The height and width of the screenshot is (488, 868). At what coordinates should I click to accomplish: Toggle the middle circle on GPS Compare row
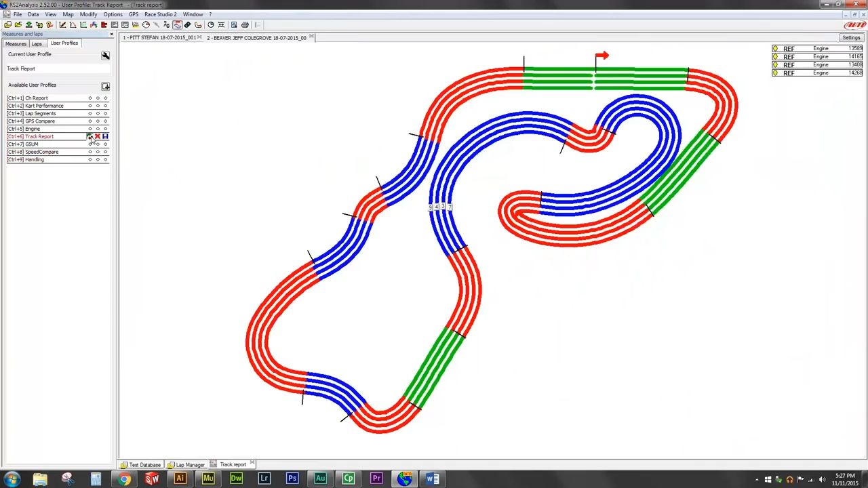(x=98, y=121)
